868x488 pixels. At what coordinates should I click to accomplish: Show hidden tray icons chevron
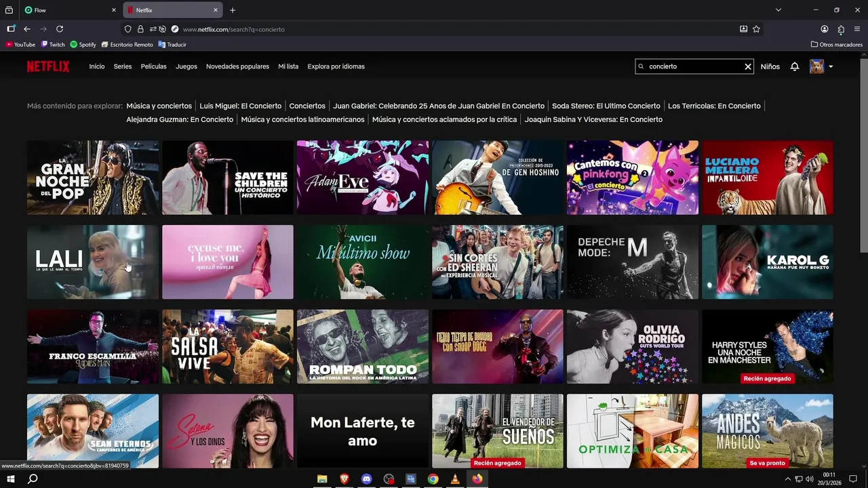787,479
